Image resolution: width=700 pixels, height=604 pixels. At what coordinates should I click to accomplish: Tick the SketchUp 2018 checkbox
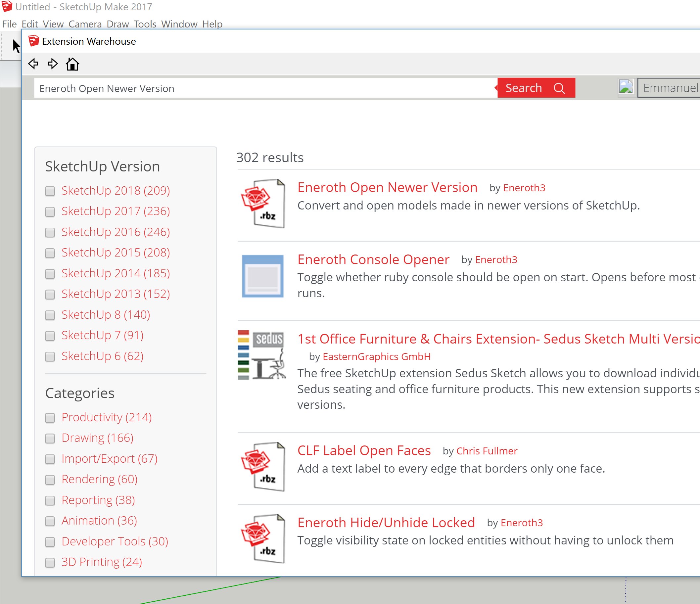[x=50, y=191]
